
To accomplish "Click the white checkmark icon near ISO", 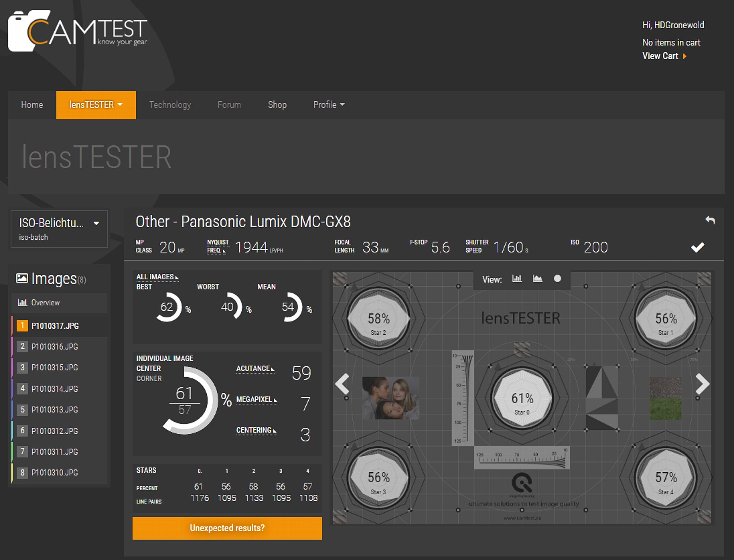I will tap(698, 247).
